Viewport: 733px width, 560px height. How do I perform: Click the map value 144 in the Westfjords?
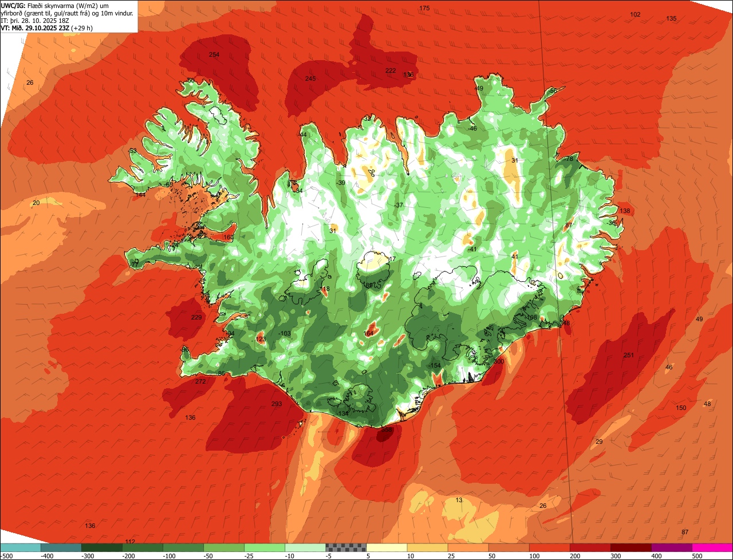[140, 195]
